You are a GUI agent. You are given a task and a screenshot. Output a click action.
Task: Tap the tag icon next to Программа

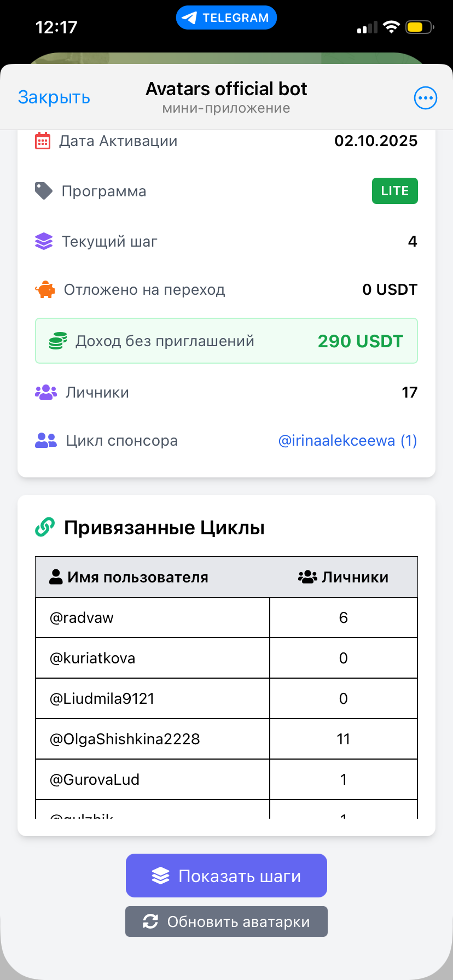44,191
